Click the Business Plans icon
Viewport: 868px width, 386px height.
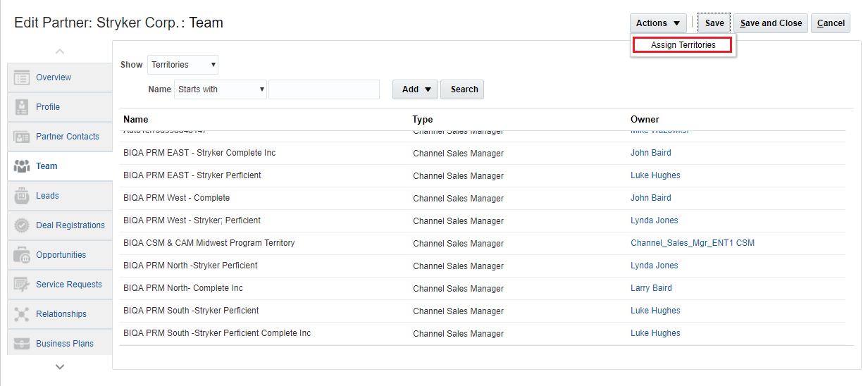22,344
